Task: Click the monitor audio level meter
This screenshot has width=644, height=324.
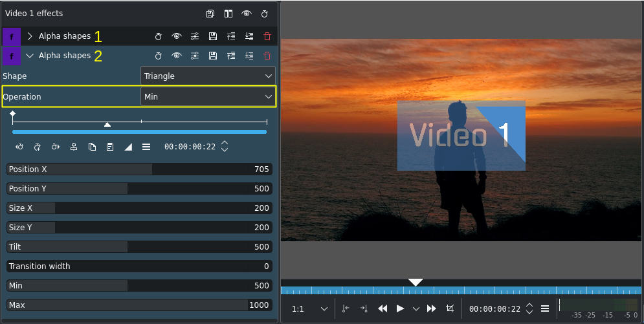Action: [x=599, y=305]
